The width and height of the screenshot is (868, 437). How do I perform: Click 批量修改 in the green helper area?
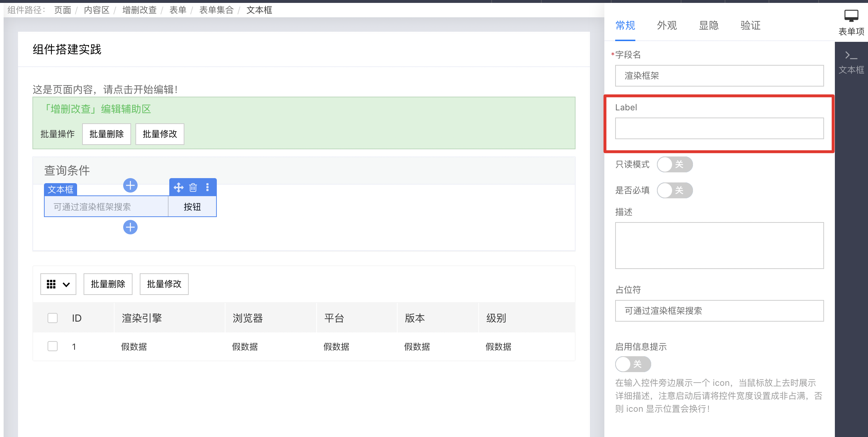[160, 134]
